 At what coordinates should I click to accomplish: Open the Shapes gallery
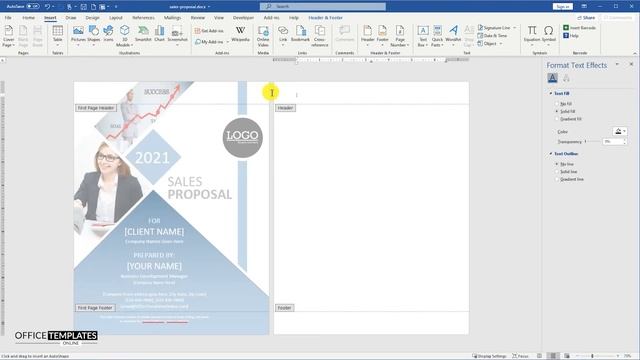(93, 35)
